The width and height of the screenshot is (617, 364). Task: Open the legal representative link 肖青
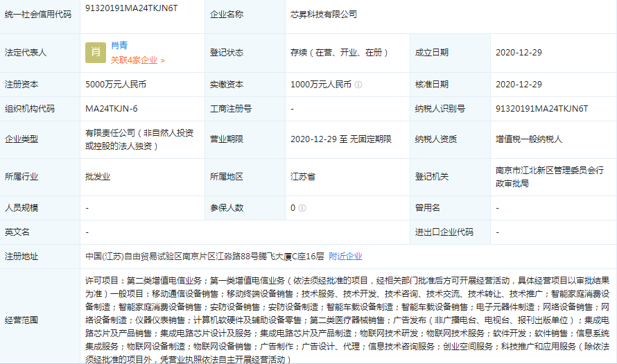click(x=119, y=46)
